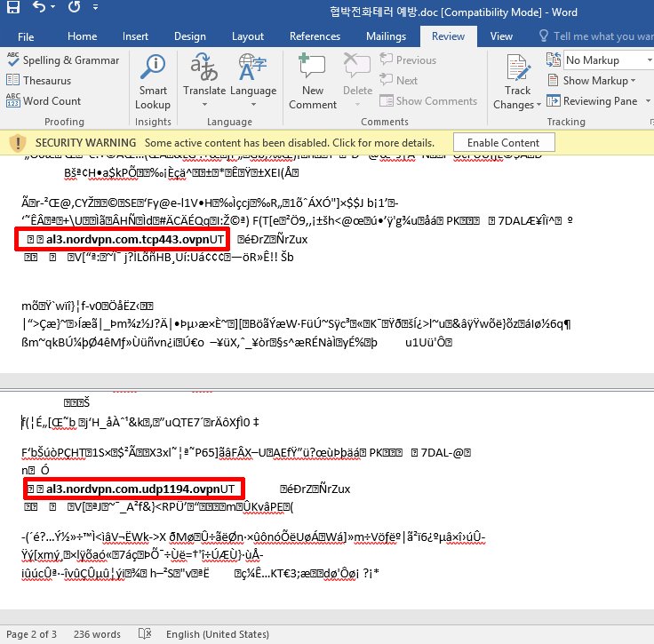Switch to the References tab
The image size is (654, 644).
click(315, 36)
